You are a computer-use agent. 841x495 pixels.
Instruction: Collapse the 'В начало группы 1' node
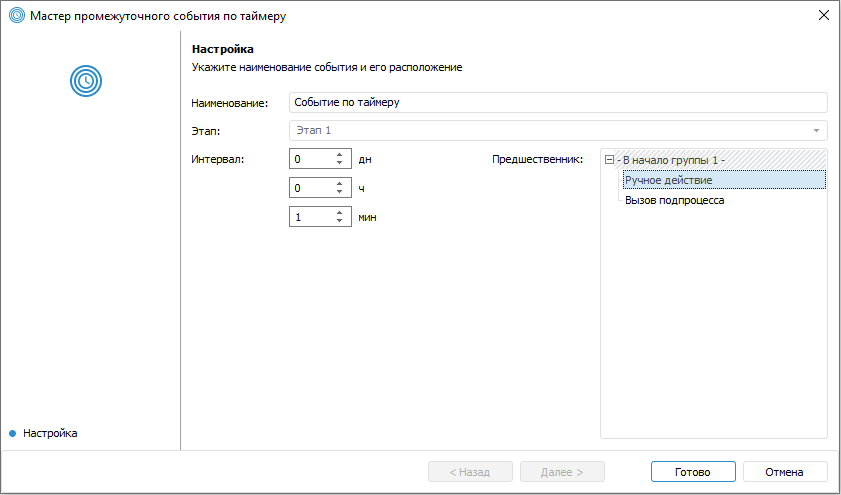(610, 160)
